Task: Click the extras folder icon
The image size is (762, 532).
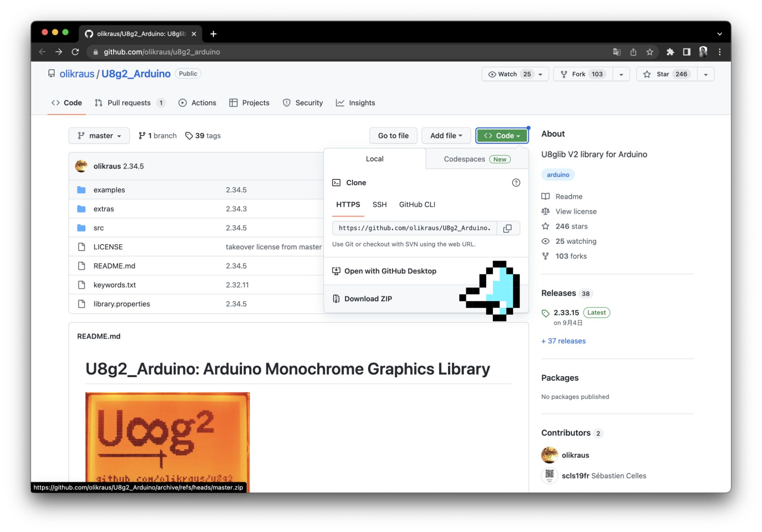Action: click(81, 209)
